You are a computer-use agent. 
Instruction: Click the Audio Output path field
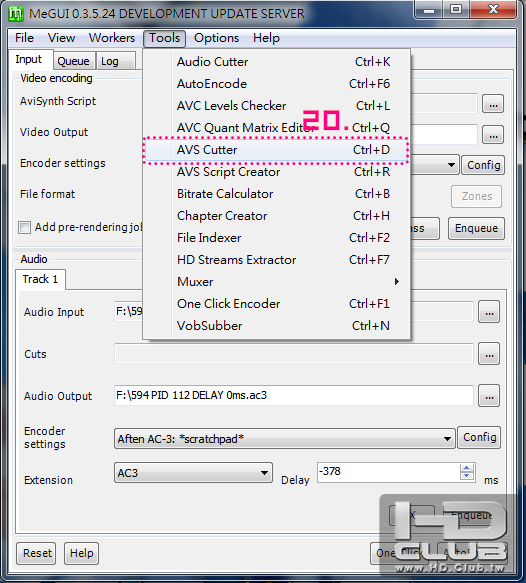pos(294,395)
